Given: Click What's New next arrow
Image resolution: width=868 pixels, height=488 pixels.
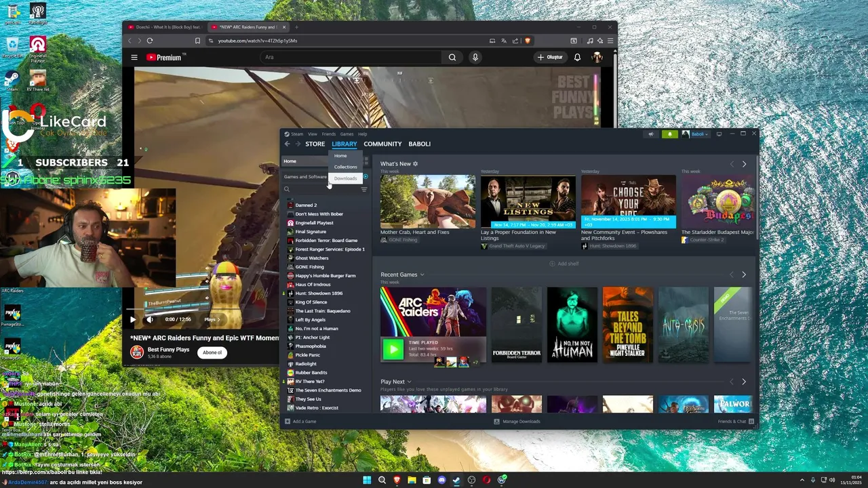Looking at the screenshot, I should pos(744,164).
